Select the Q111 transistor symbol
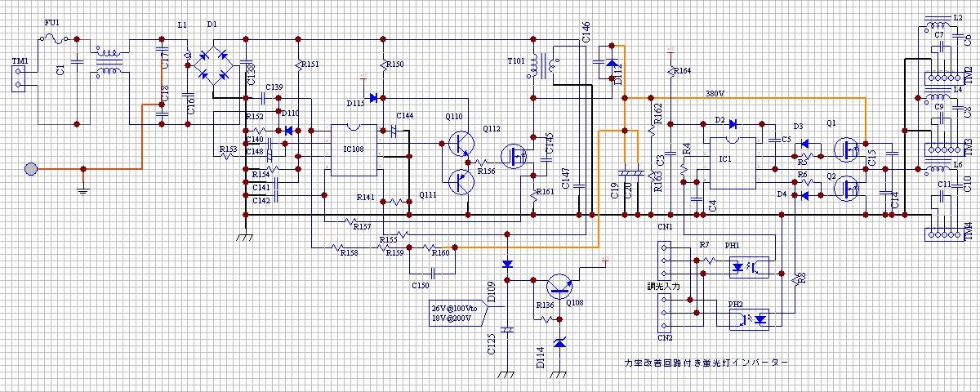Viewport: 980px width, 392px height. click(462, 180)
